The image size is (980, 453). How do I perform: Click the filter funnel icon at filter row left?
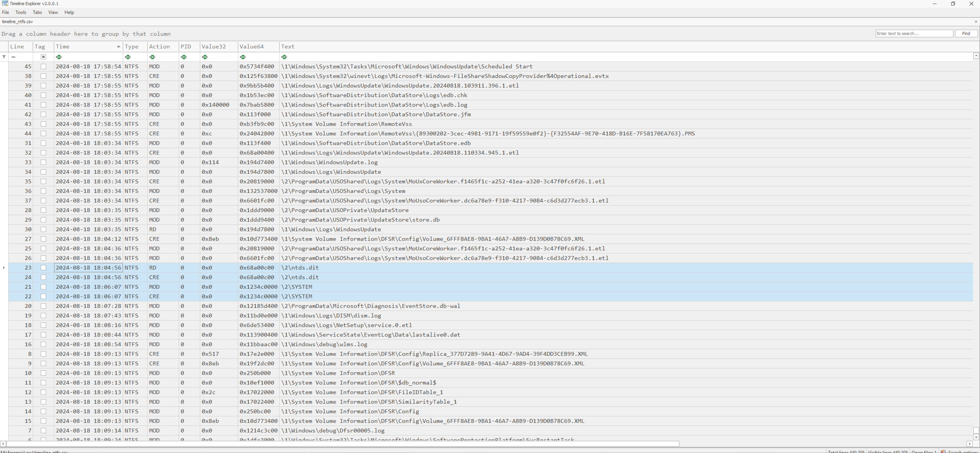[4, 57]
